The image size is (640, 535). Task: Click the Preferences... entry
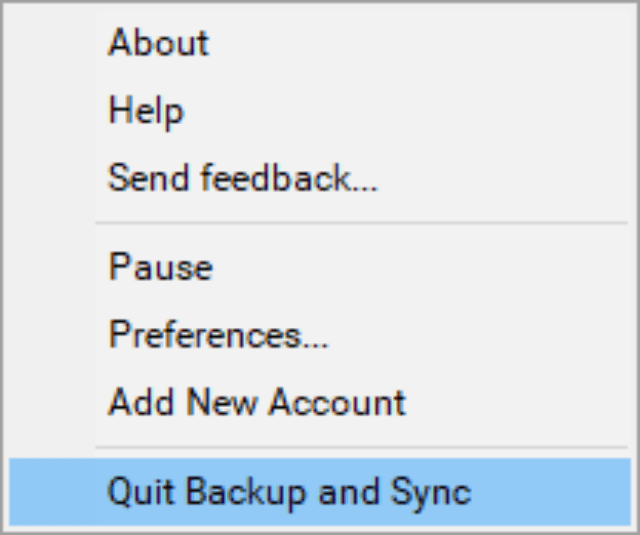[x=219, y=335]
